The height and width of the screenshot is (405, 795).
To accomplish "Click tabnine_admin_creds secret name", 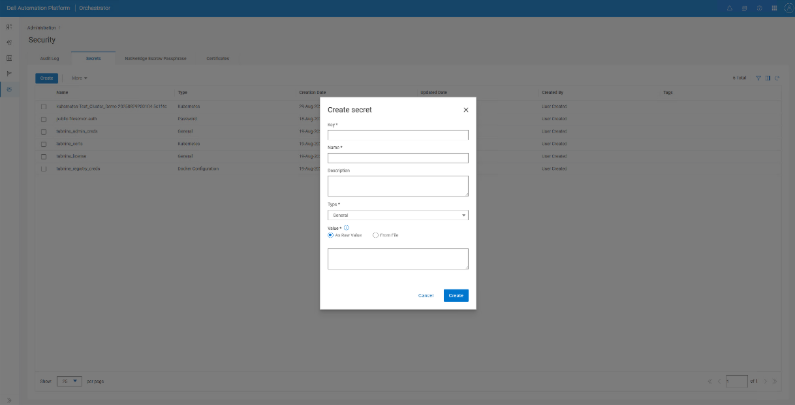I will point(77,132).
